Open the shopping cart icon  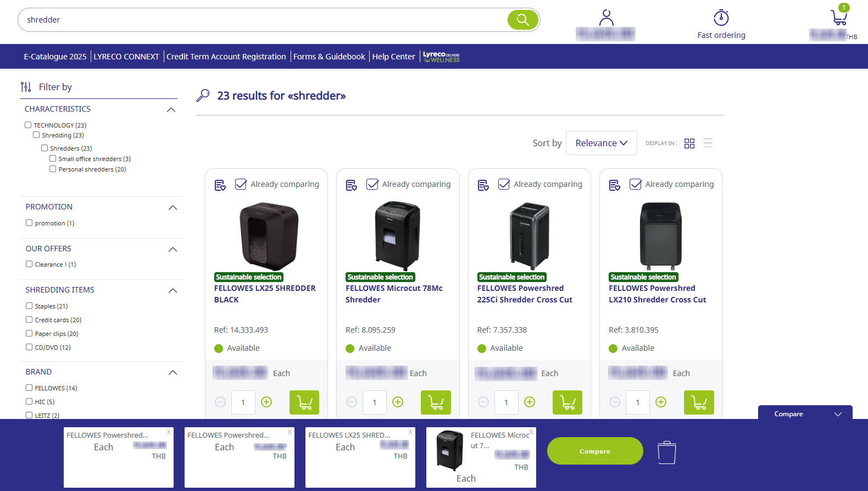(x=839, y=16)
